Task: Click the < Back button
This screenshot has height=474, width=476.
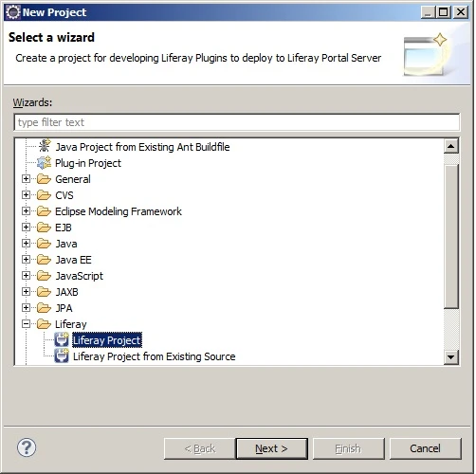Action: (200, 448)
